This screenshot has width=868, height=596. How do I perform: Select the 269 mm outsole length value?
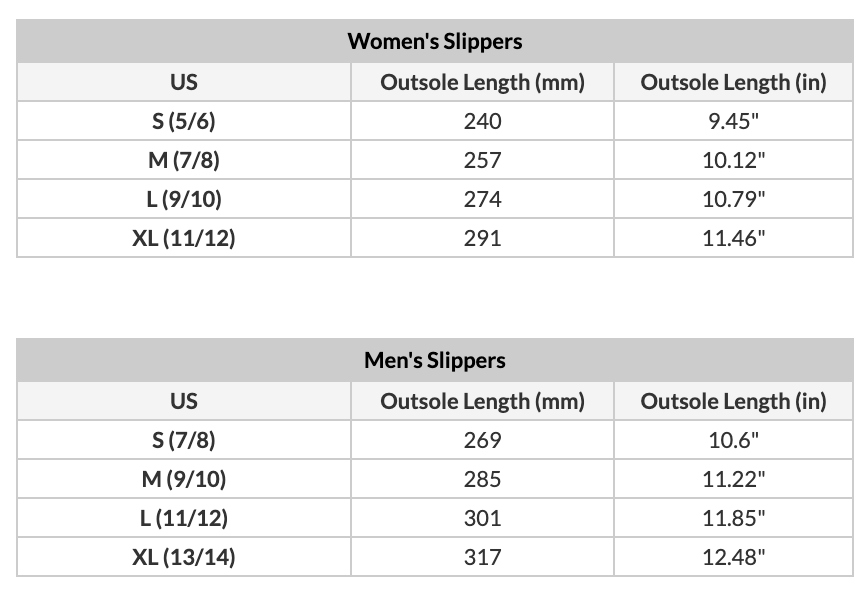(x=482, y=440)
